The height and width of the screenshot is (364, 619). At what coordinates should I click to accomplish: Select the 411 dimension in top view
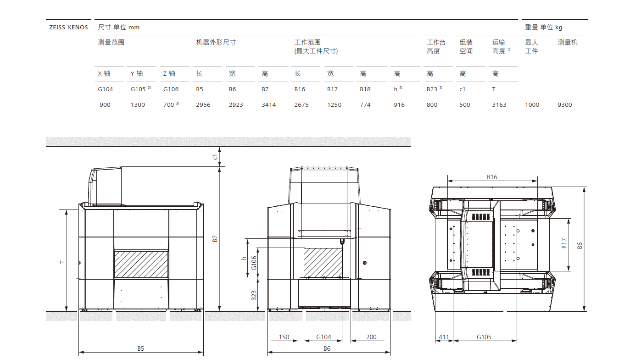443,337
